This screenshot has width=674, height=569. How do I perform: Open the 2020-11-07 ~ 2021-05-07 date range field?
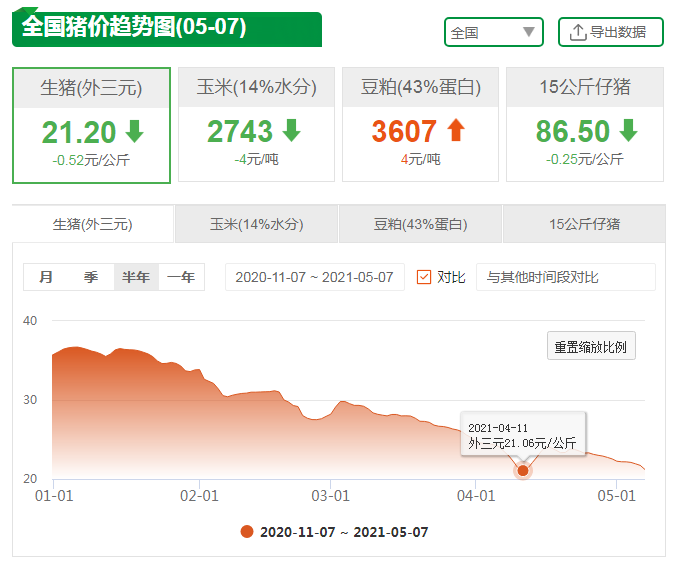[315, 277]
